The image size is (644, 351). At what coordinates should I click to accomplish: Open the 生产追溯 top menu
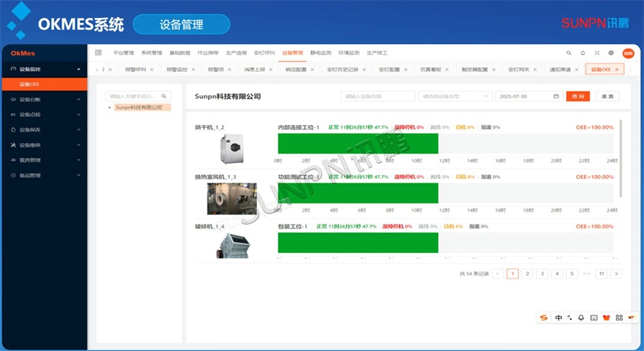pyautogui.click(x=236, y=53)
